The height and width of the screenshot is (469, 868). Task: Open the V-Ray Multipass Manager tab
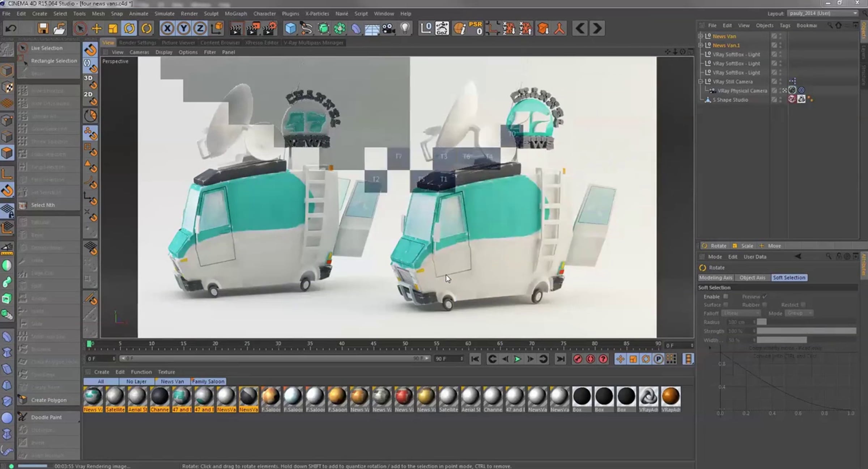point(313,43)
